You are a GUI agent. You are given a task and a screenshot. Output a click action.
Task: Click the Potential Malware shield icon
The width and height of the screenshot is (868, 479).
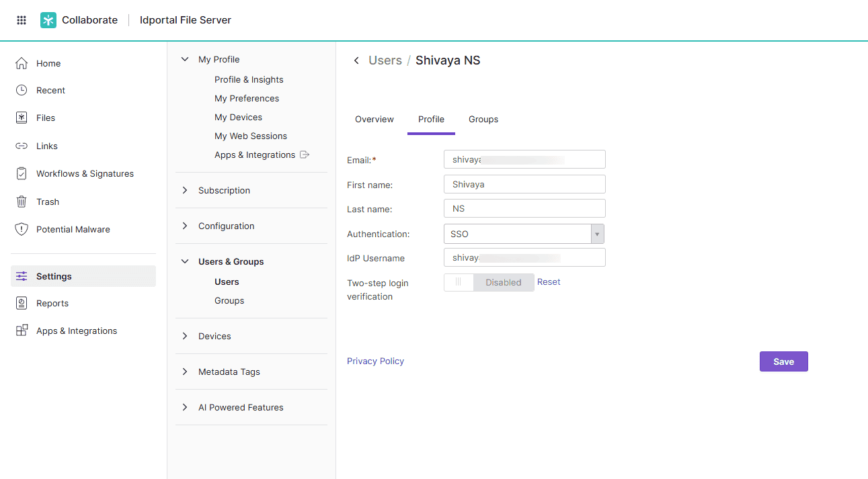pyautogui.click(x=22, y=229)
